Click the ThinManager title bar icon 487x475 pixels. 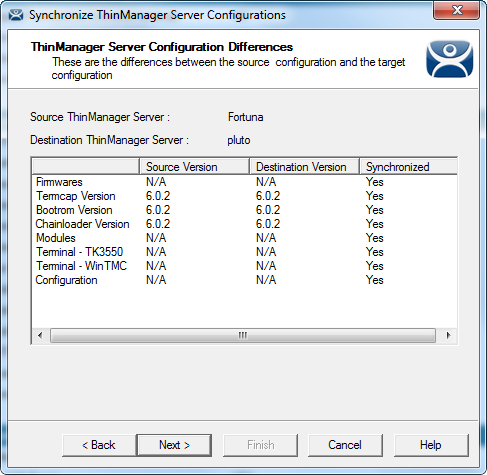click(x=16, y=15)
